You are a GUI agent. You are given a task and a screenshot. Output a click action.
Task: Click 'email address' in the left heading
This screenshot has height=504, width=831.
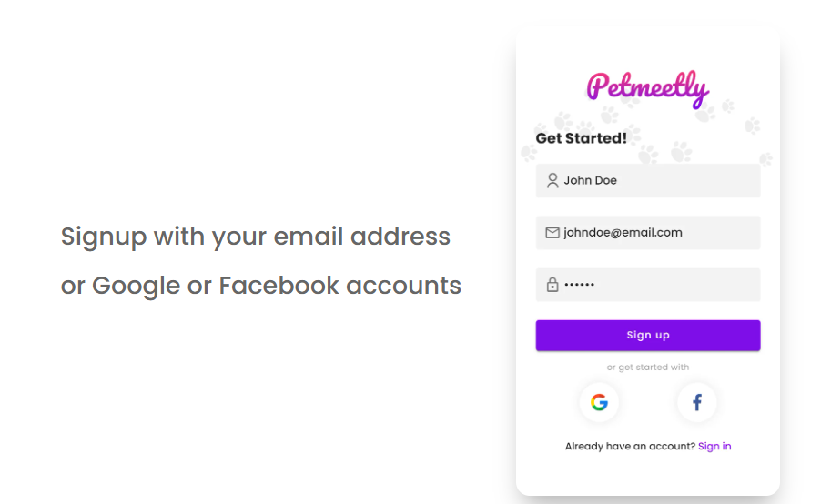click(x=362, y=237)
